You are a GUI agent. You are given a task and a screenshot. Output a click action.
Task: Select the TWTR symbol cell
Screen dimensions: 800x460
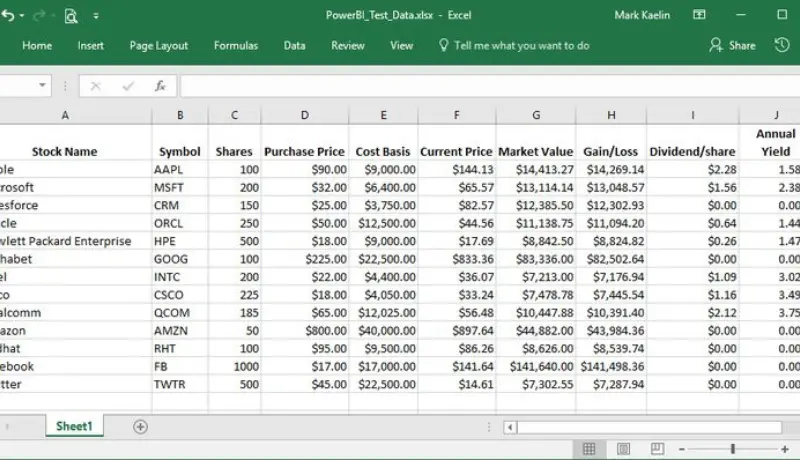coord(180,384)
